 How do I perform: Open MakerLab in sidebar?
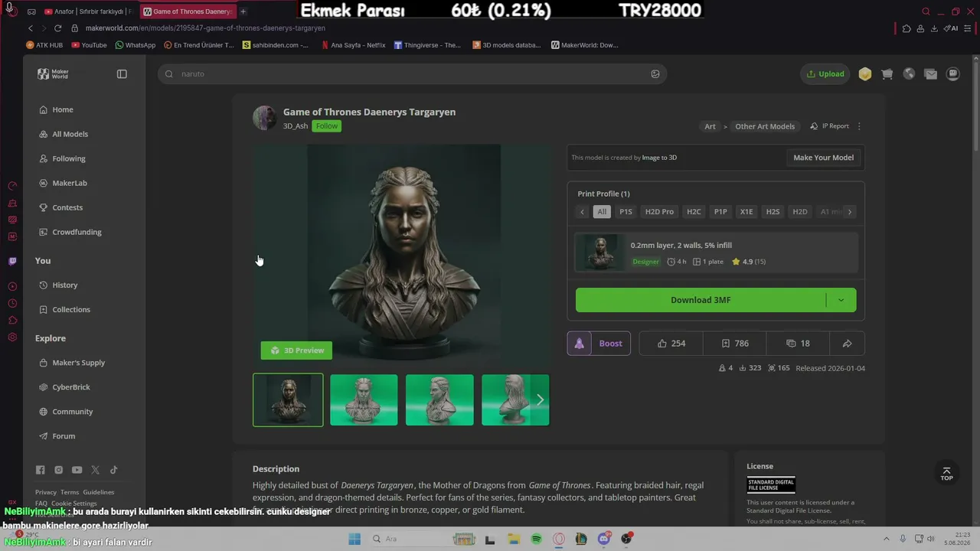[70, 183]
